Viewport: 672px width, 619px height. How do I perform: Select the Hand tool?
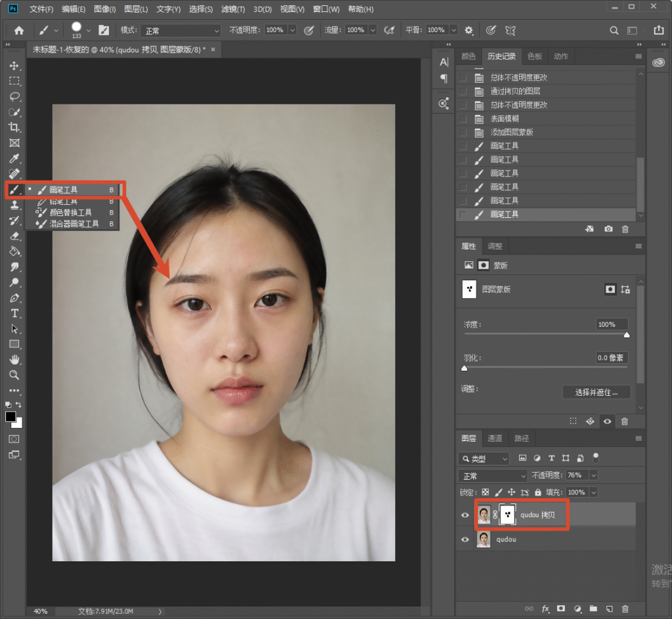click(x=14, y=360)
